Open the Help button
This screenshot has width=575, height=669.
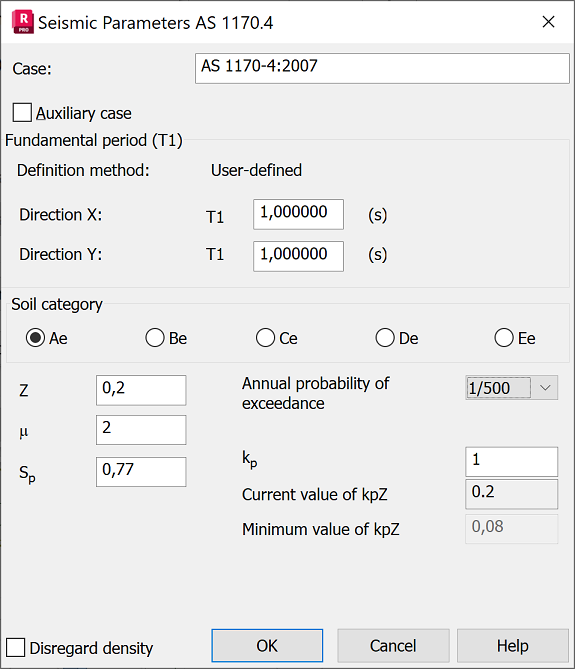point(513,646)
